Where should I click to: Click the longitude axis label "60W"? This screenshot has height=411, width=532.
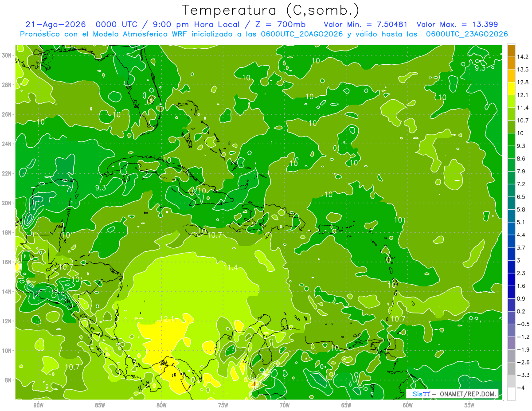click(408, 405)
